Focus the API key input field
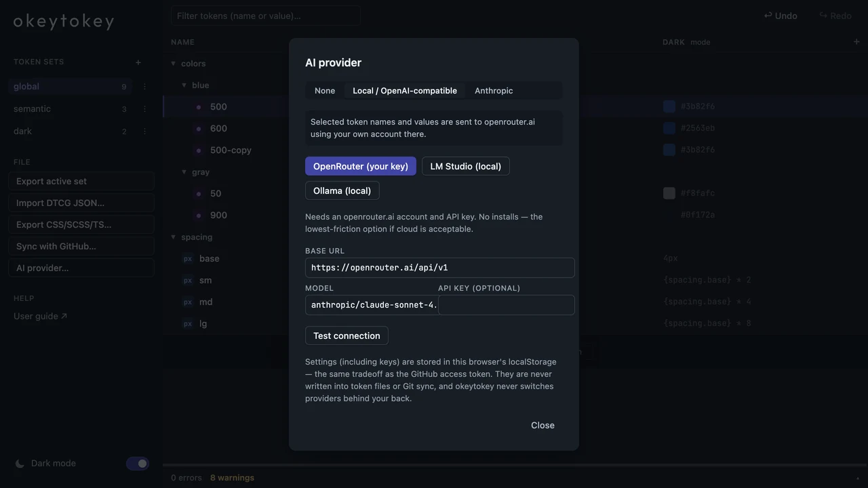Viewport: 868px width, 488px height. coord(507,305)
